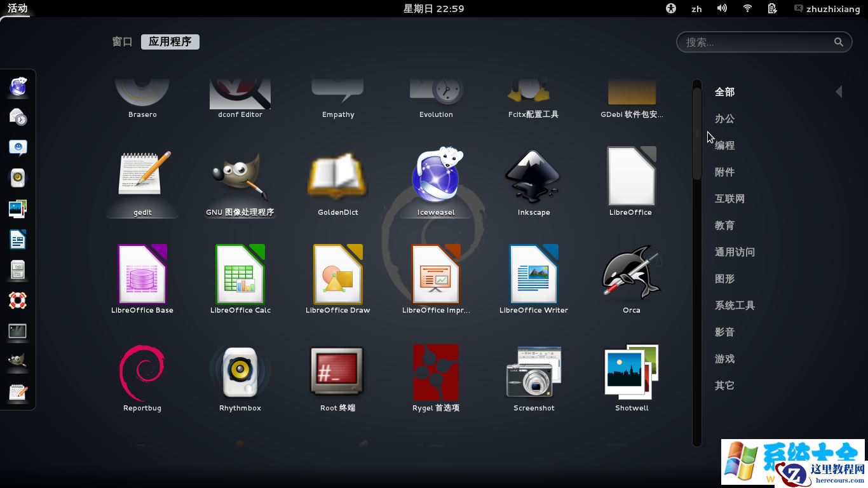
Task: Select the 应用程序 tab
Action: [x=170, y=42]
